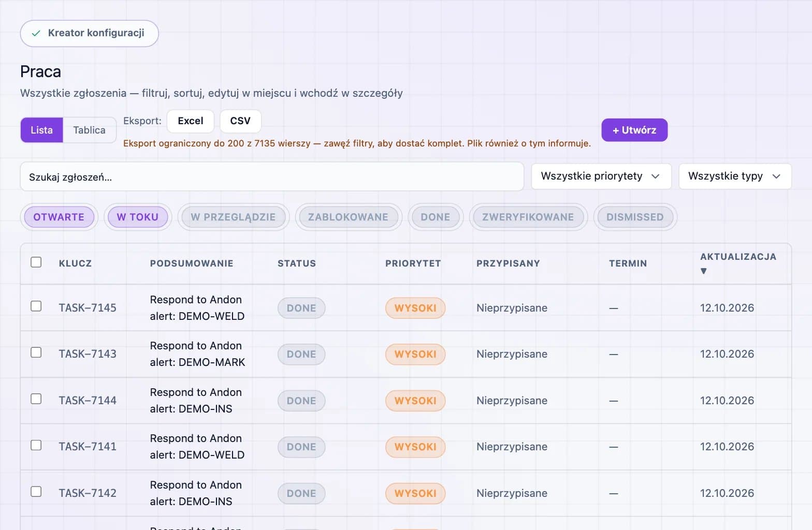
Task: Toggle the W TOKU status filter chip
Action: coord(138,217)
